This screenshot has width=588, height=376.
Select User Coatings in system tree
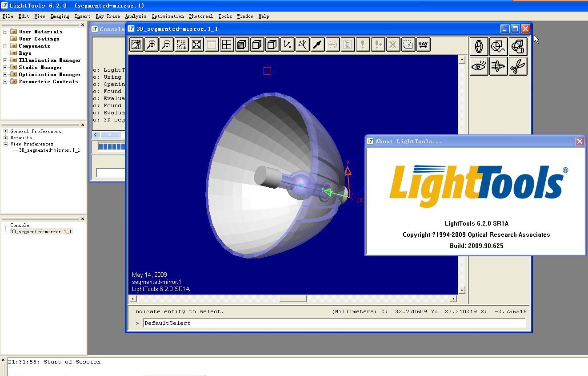[39, 39]
